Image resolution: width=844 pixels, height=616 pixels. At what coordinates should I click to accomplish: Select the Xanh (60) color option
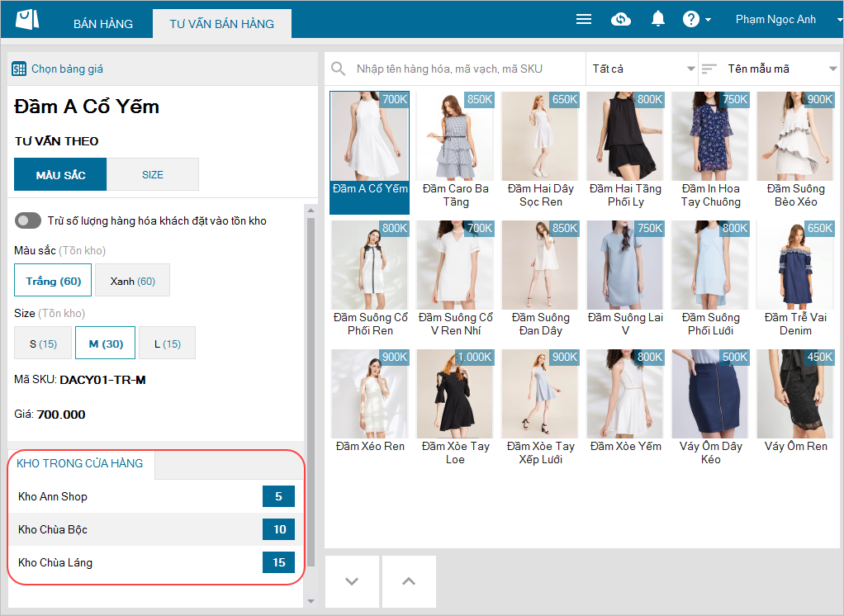[132, 281]
